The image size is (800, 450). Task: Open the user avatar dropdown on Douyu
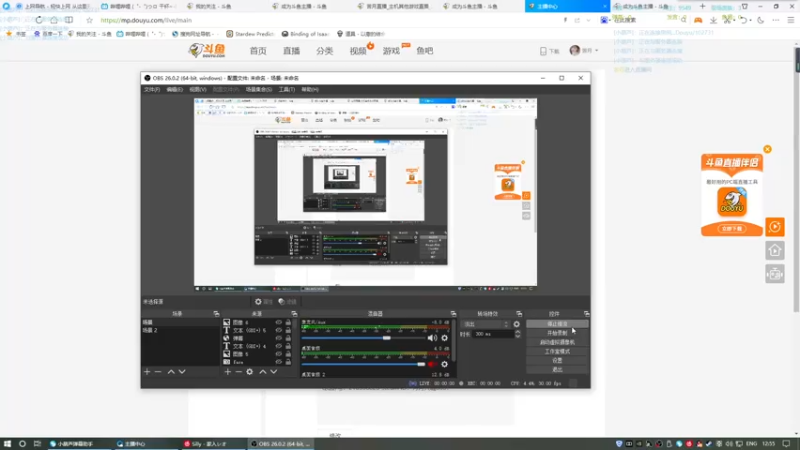point(584,51)
